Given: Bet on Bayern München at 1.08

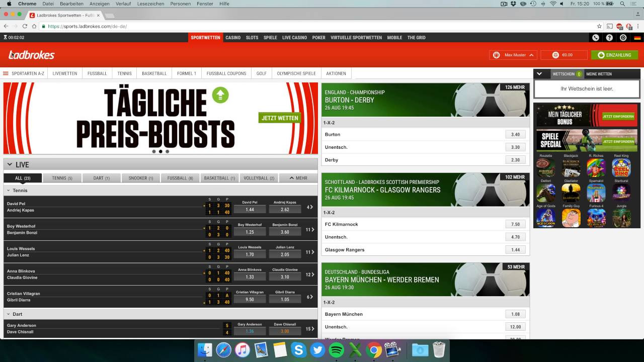Looking at the screenshot, I should (515, 314).
